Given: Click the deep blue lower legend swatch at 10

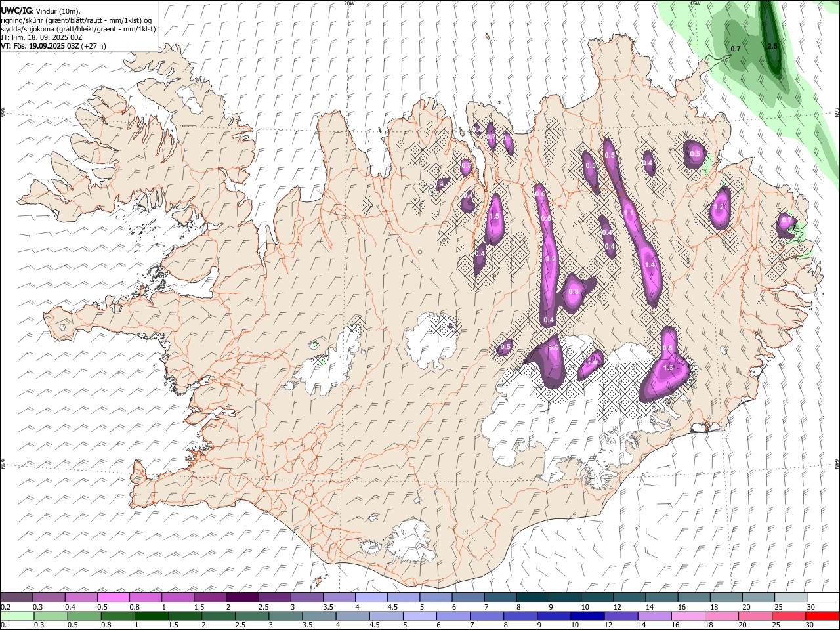Looking at the screenshot, I should [x=587, y=616].
